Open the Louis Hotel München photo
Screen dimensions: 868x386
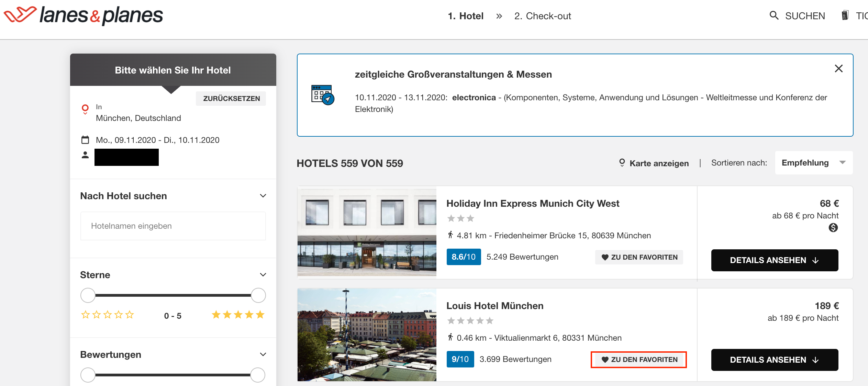pos(367,335)
